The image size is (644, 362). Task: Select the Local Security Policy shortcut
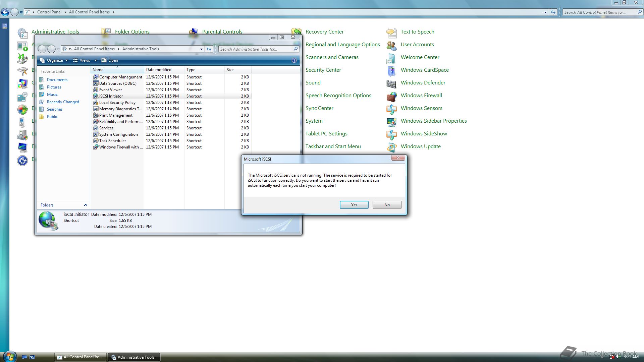coord(114,103)
